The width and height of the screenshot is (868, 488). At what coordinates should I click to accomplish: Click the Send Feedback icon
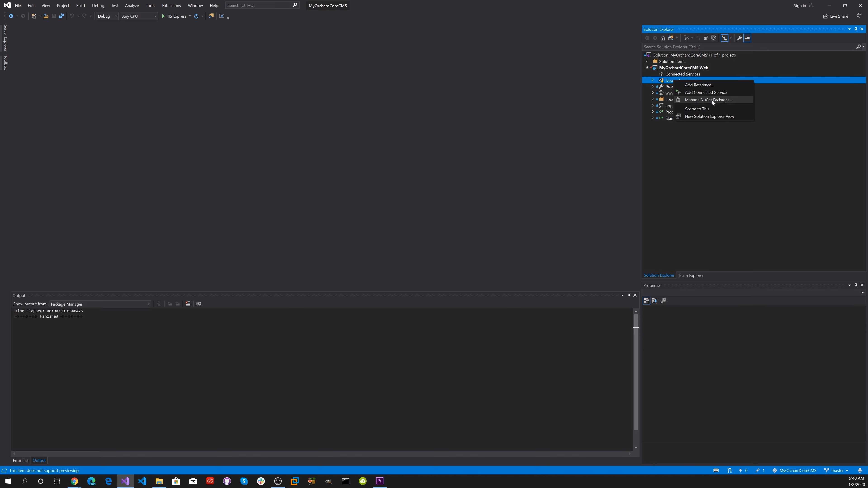[859, 16]
